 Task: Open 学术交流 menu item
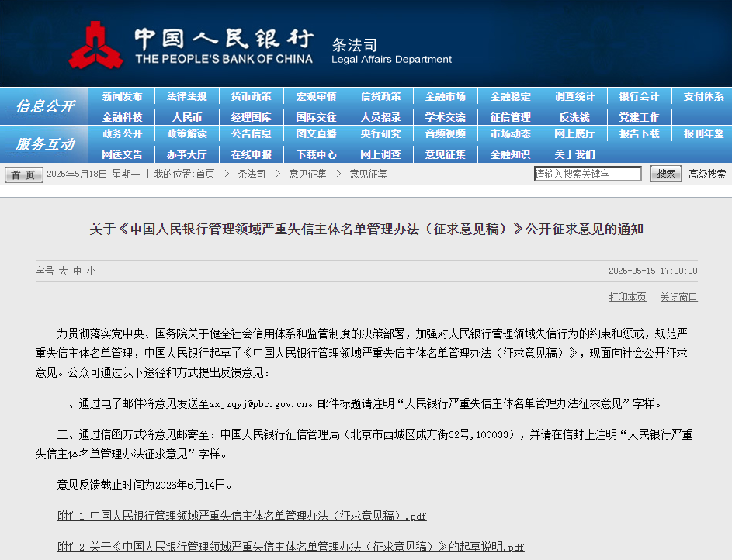(x=446, y=117)
